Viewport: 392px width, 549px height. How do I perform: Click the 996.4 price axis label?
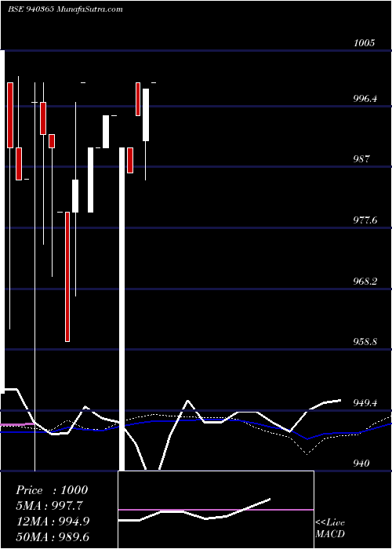click(x=365, y=99)
